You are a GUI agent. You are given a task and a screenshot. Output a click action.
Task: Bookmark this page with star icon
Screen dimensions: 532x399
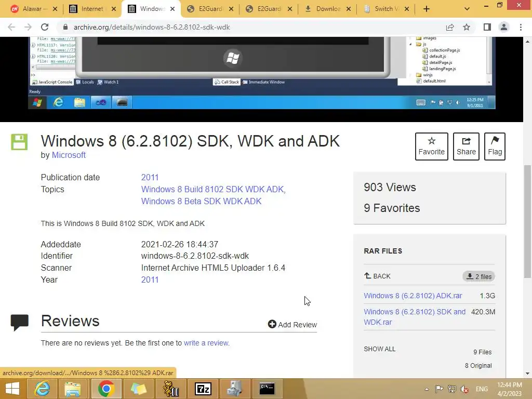click(x=467, y=27)
